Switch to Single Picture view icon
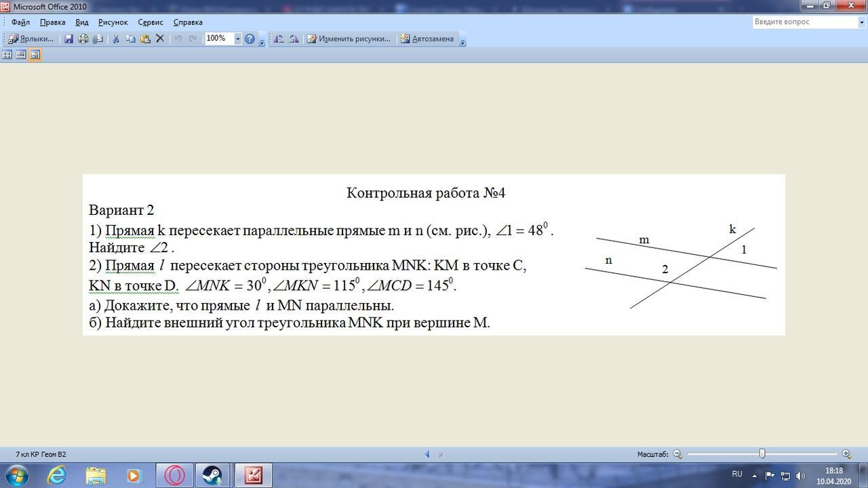 (x=35, y=55)
